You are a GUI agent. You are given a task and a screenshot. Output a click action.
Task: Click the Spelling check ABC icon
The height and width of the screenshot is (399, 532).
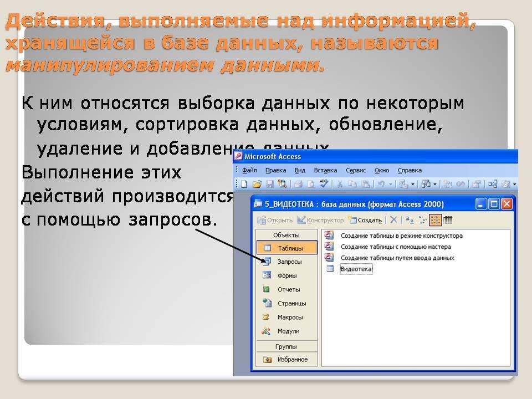325,184
